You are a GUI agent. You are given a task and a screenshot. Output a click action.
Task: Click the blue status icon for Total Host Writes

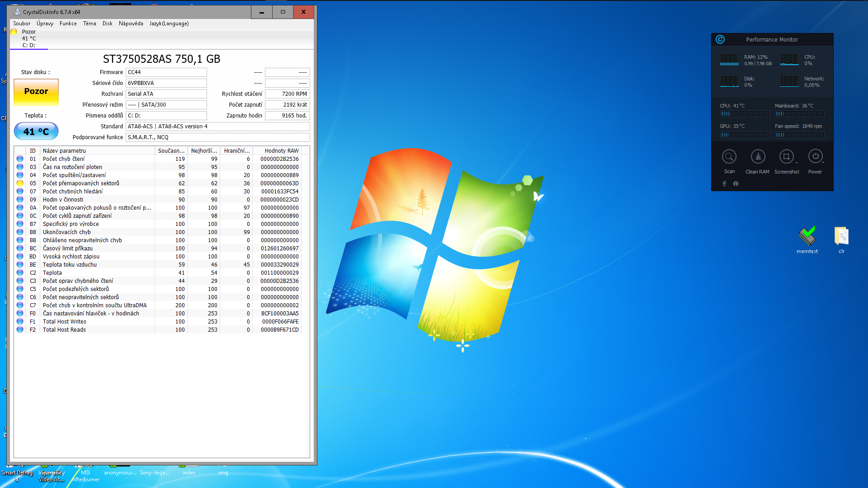[x=20, y=322]
